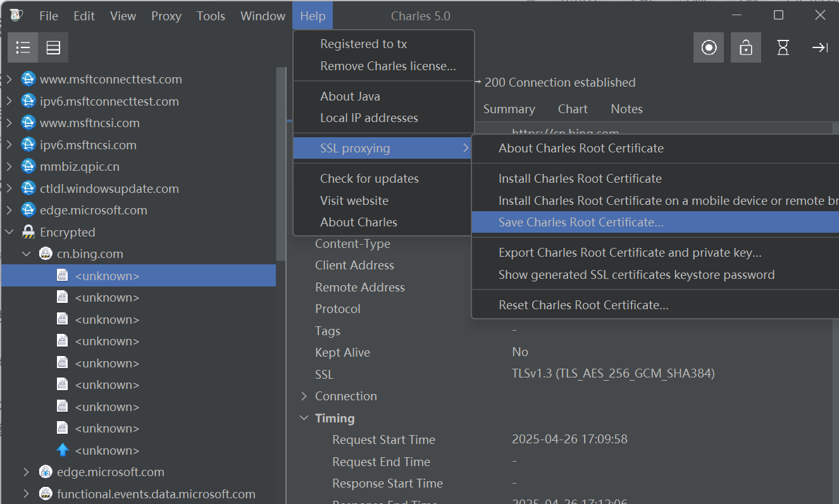
Task: Toggle throttling hourglass icon
Action: pos(783,47)
